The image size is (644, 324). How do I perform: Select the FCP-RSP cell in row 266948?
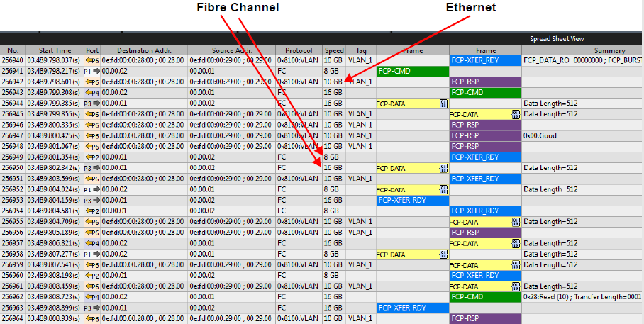485,147
